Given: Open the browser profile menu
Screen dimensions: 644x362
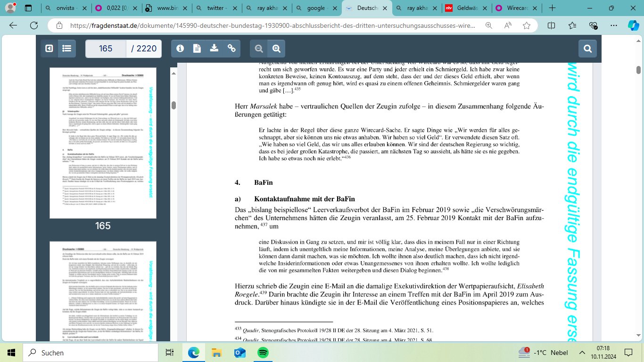Looking at the screenshot, I should [10, 8].
